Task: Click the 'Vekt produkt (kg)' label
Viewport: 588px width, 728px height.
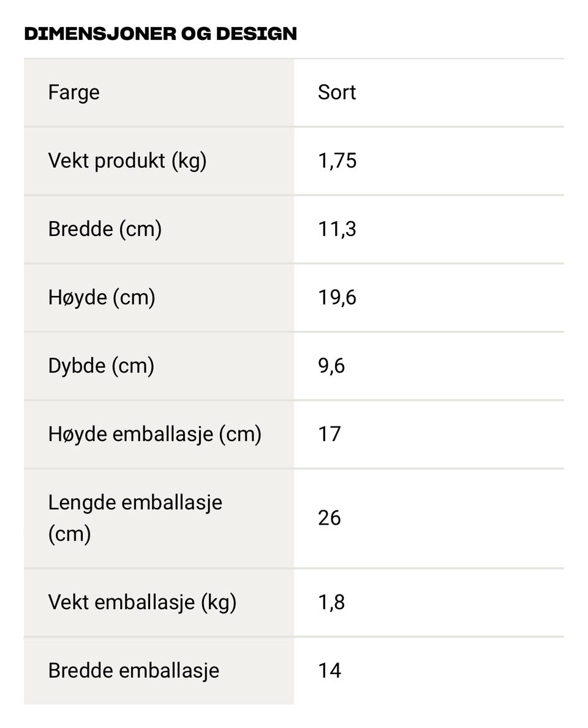Action: point(127,161)
